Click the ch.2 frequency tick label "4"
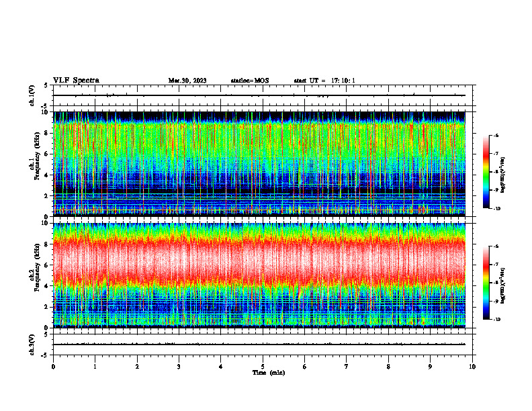 (47, 286)
